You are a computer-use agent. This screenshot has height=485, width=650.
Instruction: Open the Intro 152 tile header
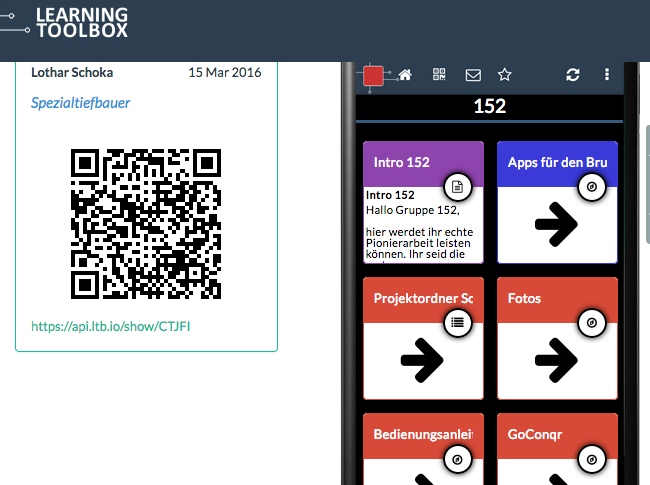423,164
